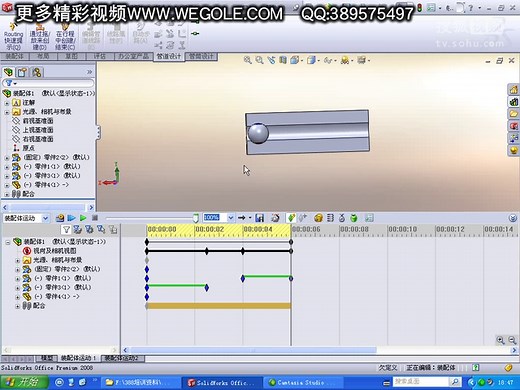Click the Motor icon in motion toolbar
The image size is (520, 390).
click(318, 218)
